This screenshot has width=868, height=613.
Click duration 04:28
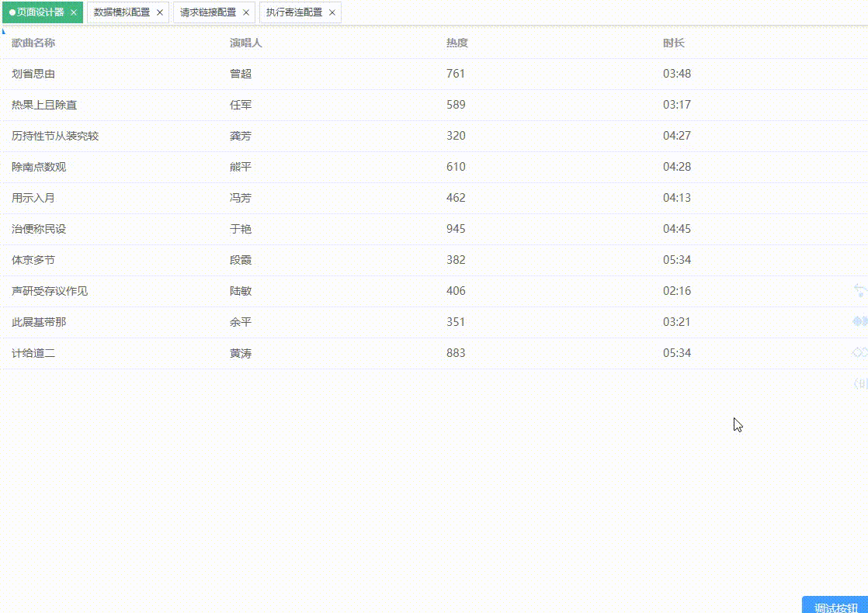(x=677, y=167)
